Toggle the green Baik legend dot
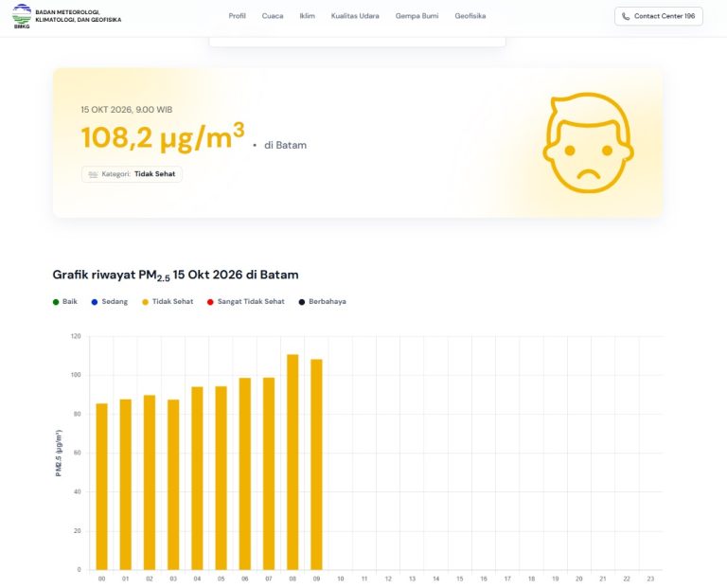 pyautogui.click(x=56, y=302)
